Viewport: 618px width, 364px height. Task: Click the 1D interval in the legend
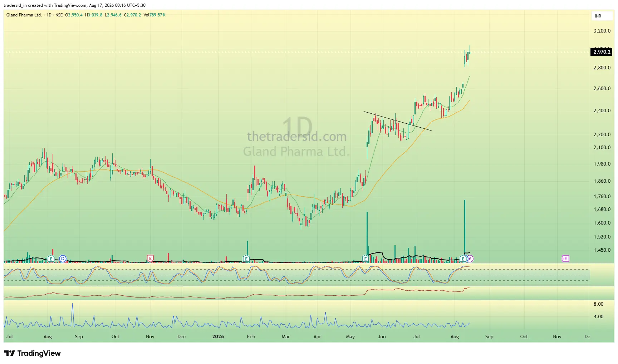[49, 15]
